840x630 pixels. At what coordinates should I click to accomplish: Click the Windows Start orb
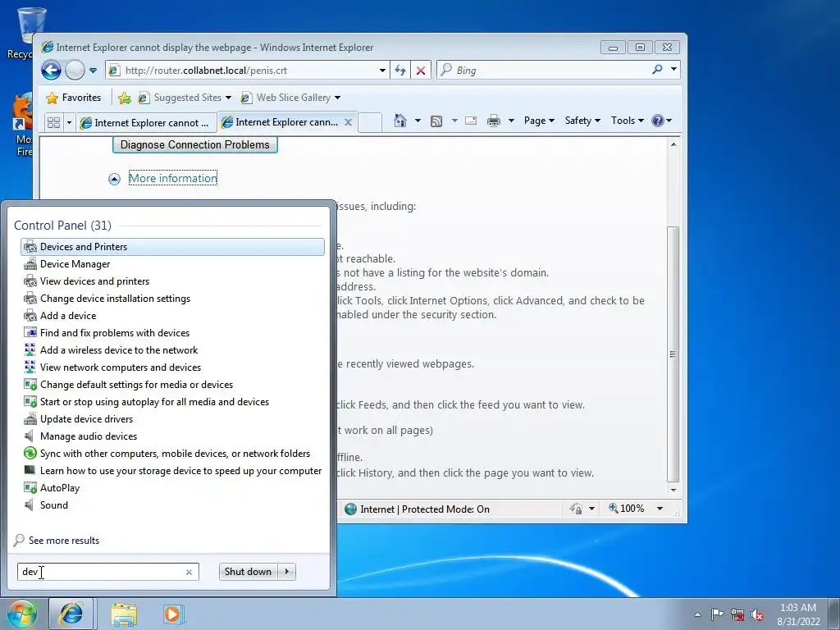[21, 614]
